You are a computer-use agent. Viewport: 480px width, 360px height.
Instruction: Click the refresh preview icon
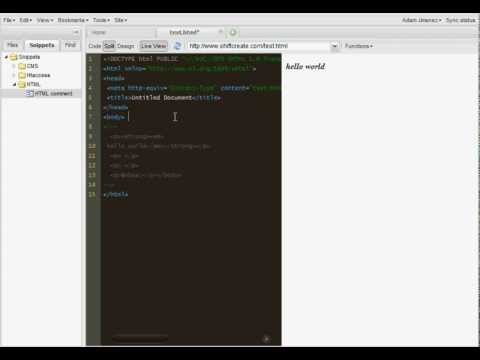pos(177,46)
